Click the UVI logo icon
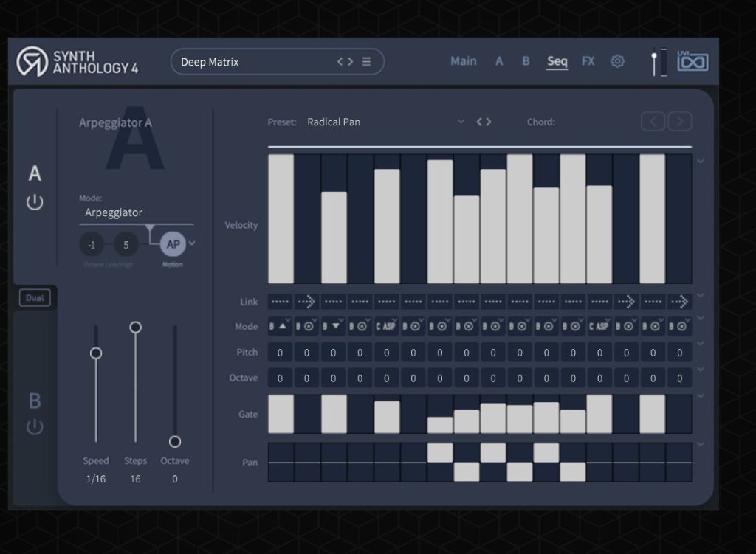The image size is (756, 554). (693, 62)
